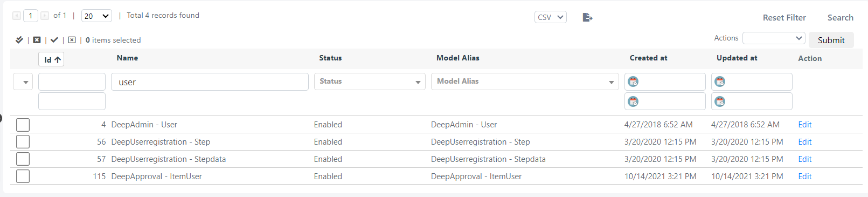Expand the Status filter dropdown
Screen dimensions: 868x197
[x=370, y=81]
